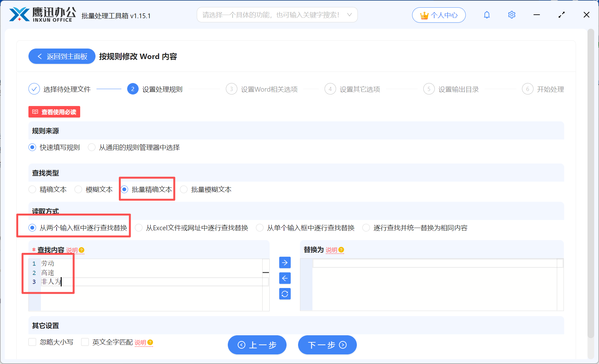The height and width of the screenshot is (364, 599).
Task: Click the crown icon in 个人中心
Action: [x=424, y=15]
